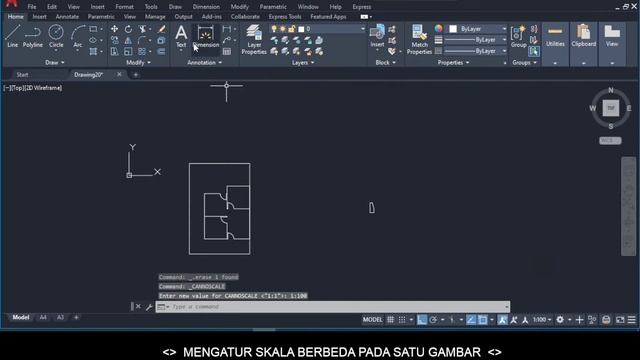Screen dimensions: 640x360
Task: Click the WCS label under ViewCube
Action: click(610, 140)
